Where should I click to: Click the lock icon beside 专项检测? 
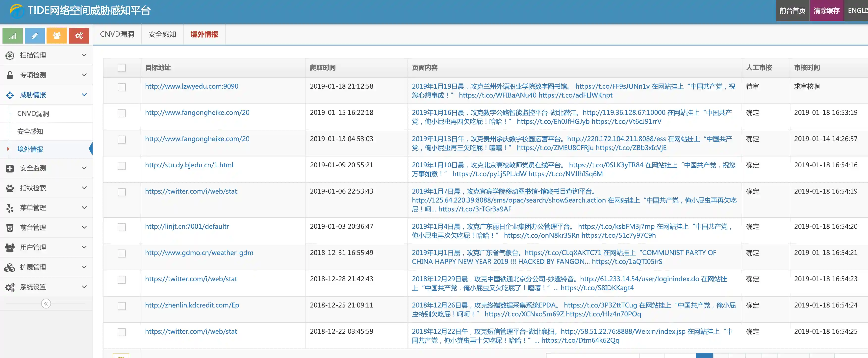coord(10,75)
